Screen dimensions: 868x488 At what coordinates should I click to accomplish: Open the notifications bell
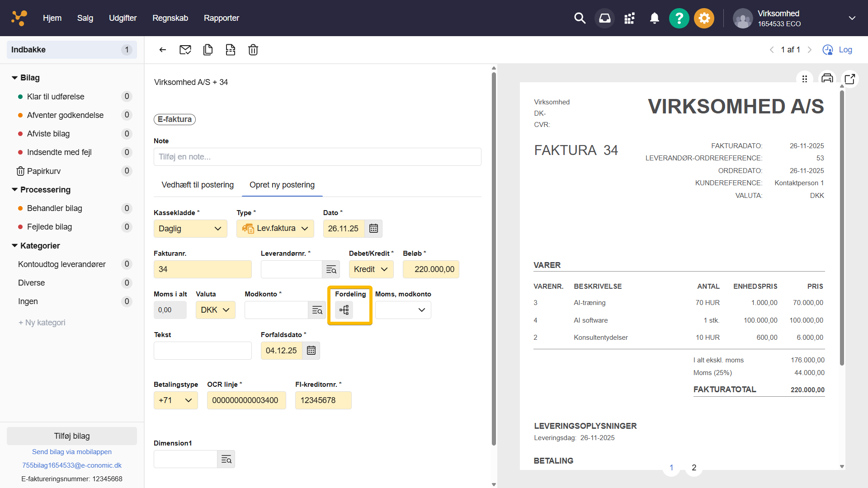654,18
